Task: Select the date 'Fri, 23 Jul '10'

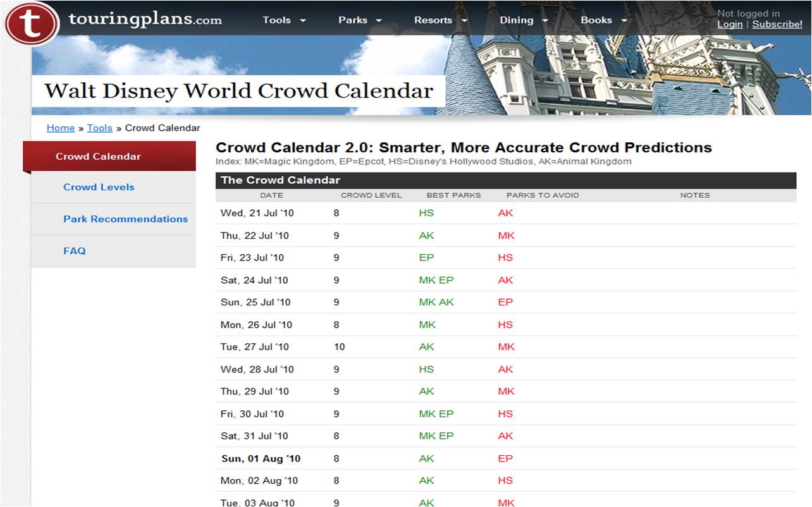Action: click(x=252, y=258)
